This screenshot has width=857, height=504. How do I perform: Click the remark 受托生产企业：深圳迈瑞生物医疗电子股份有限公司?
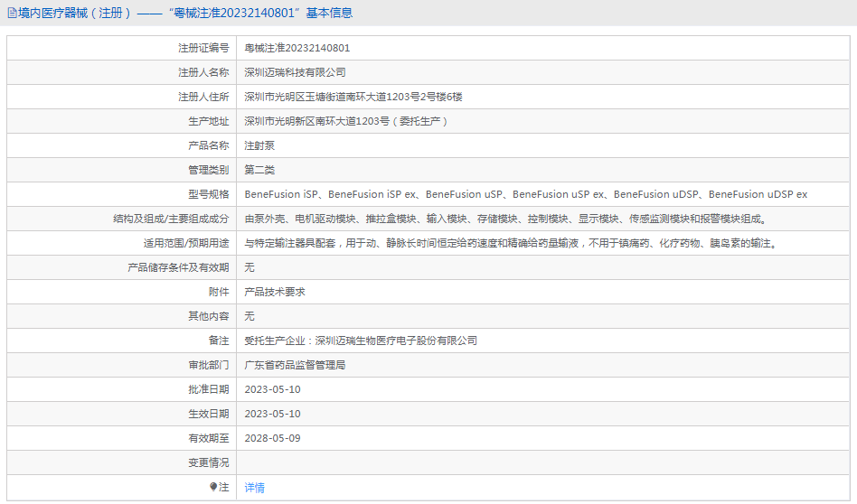361,341
